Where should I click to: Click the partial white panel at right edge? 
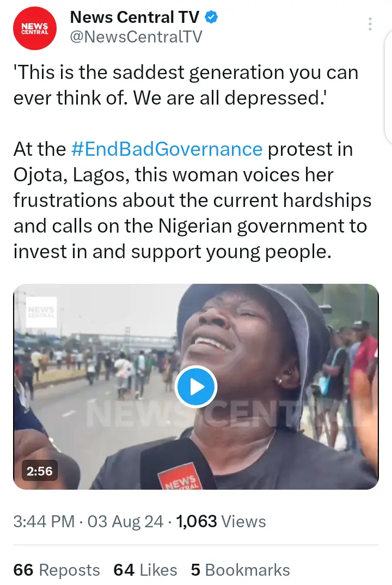click(x=388, y=86)
